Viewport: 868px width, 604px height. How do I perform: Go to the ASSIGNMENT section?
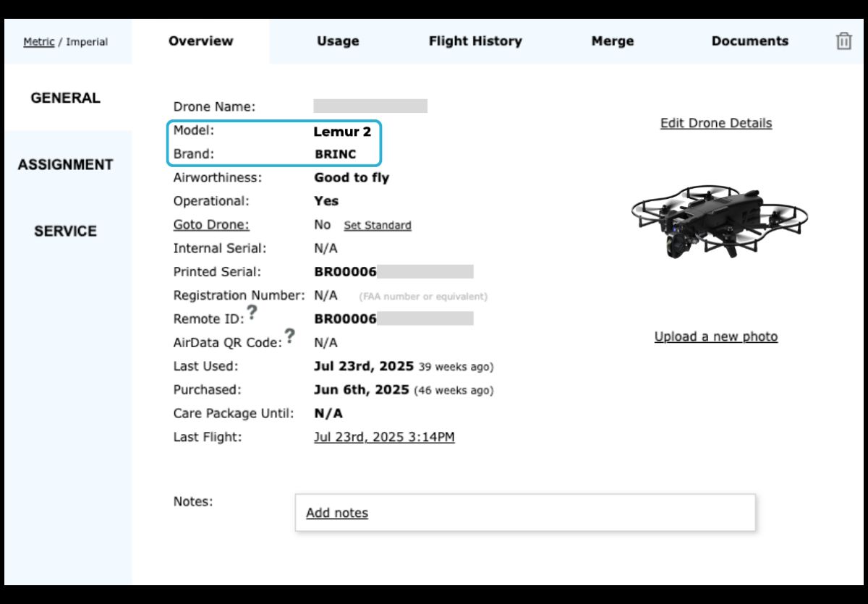(x=65, y=164)
